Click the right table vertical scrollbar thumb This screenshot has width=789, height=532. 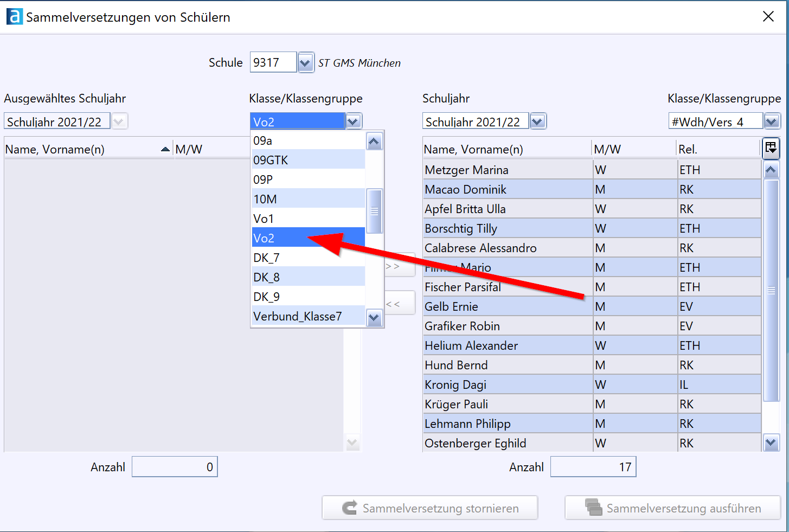(771, 291)
